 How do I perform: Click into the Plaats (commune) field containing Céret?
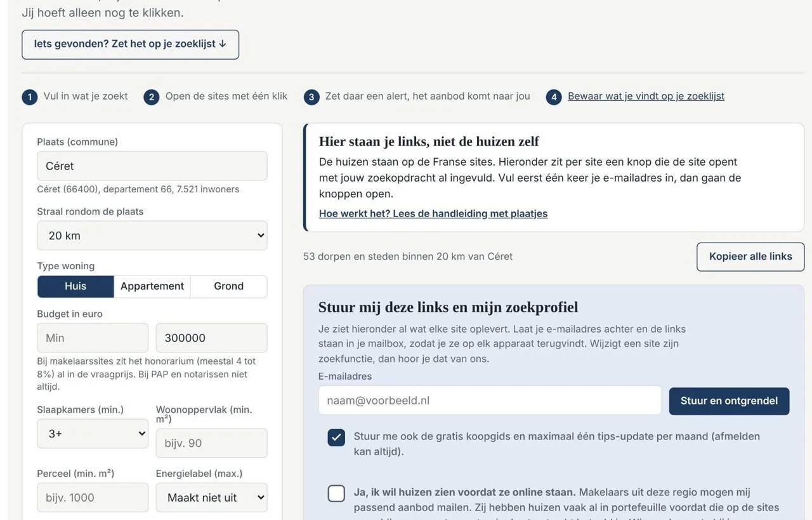(152, 166)
